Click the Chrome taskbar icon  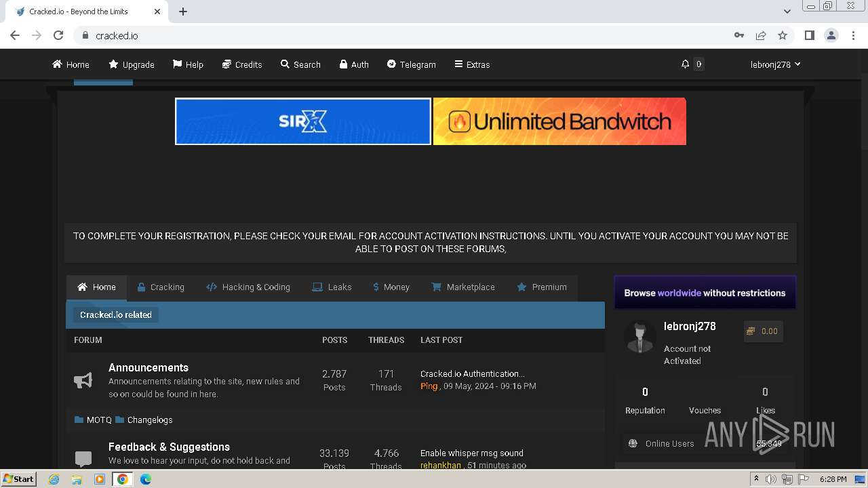[123, 479]
